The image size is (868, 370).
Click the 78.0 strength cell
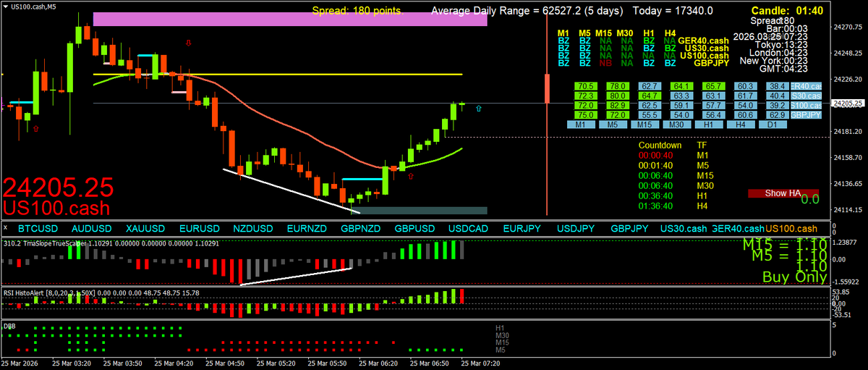[x=618, y=86]
